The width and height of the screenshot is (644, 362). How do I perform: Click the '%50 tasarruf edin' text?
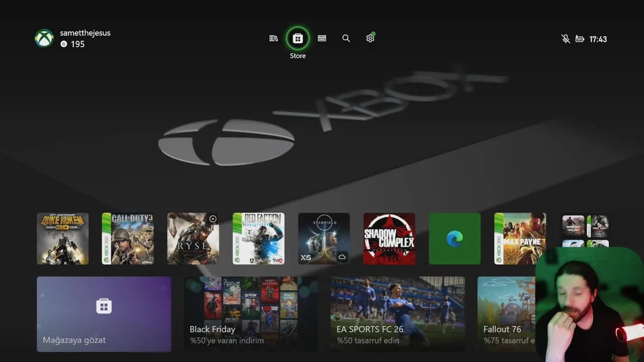(x=368, y=340)
